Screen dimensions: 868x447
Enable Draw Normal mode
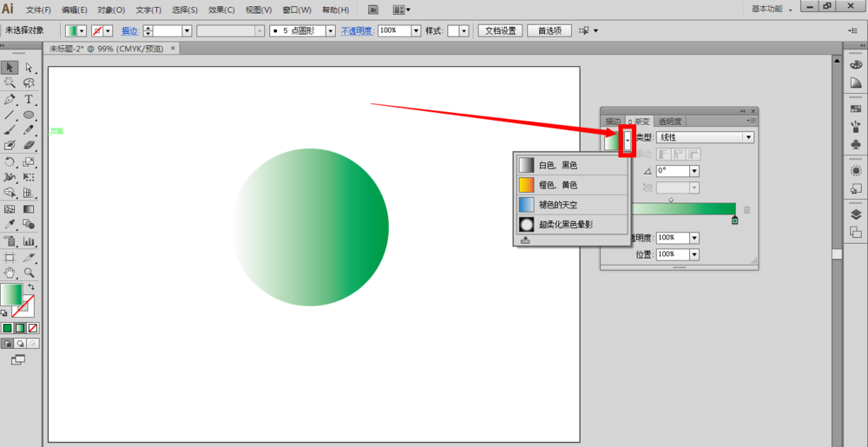7,344
